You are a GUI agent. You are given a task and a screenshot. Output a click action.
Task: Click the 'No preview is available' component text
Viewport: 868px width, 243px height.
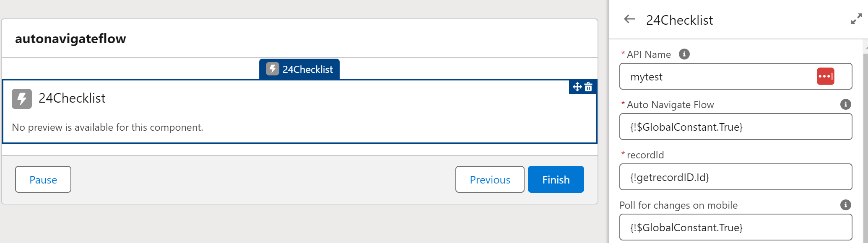click(107, 127)
